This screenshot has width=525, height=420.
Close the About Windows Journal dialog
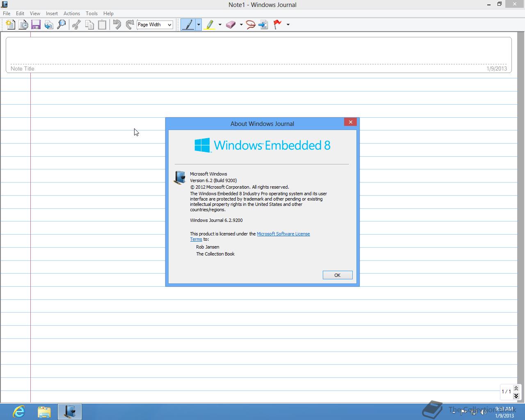pos(350,122)
